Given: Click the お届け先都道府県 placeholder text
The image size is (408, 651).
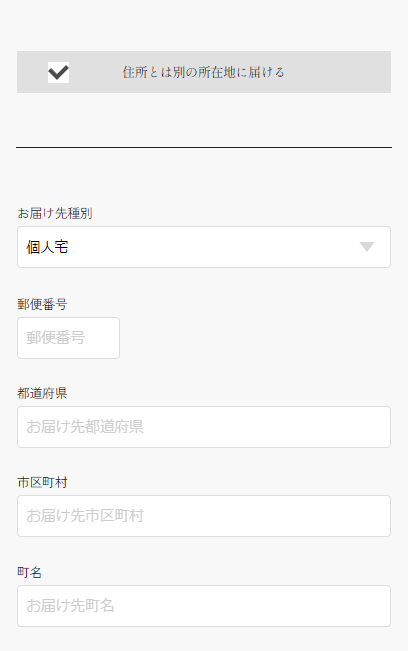Looking at the screenshot, I should (85, 427).
